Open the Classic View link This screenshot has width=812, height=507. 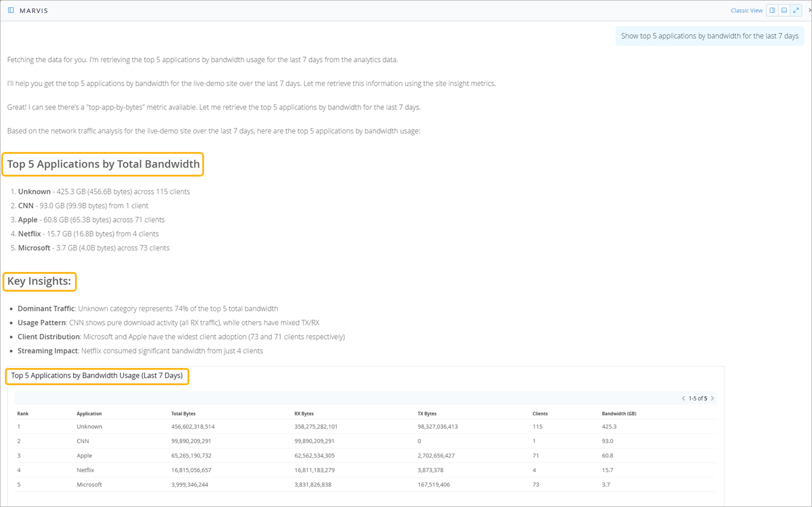tap(746, 10)
